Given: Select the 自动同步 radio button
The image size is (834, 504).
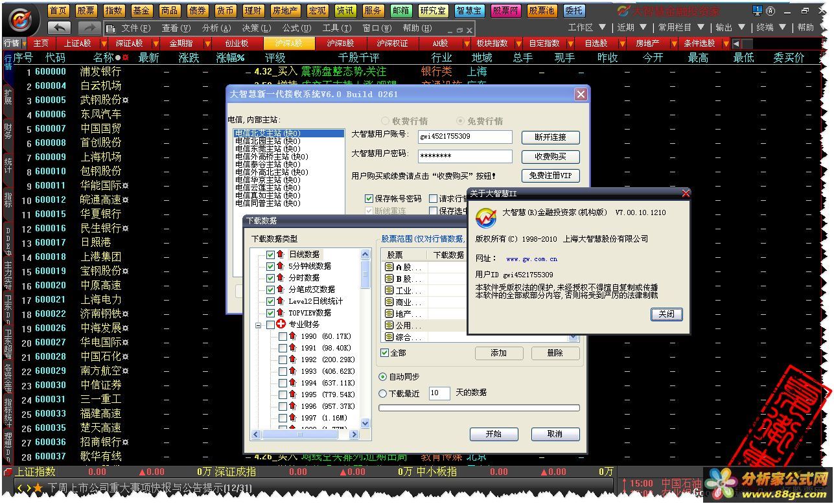Looking at the screenshot, I should pyautogui.click(x=382, y=376).
